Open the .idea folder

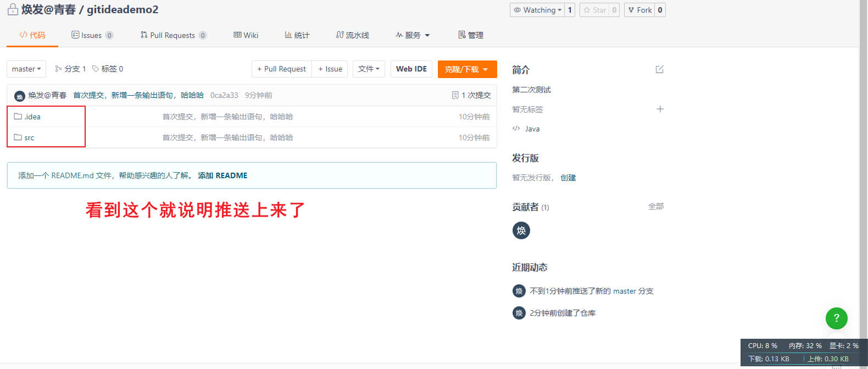click(x=32, y=117)
